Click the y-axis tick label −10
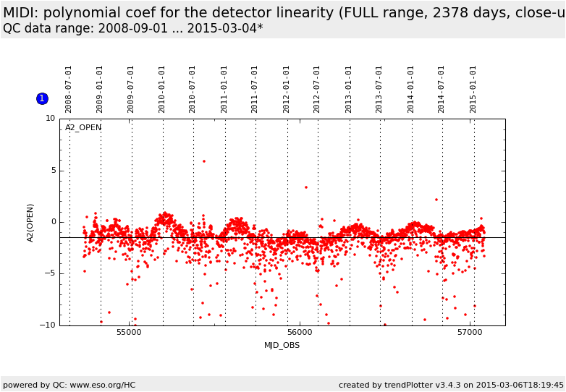Screen dimensions: 566x392 tap(48, 325)
